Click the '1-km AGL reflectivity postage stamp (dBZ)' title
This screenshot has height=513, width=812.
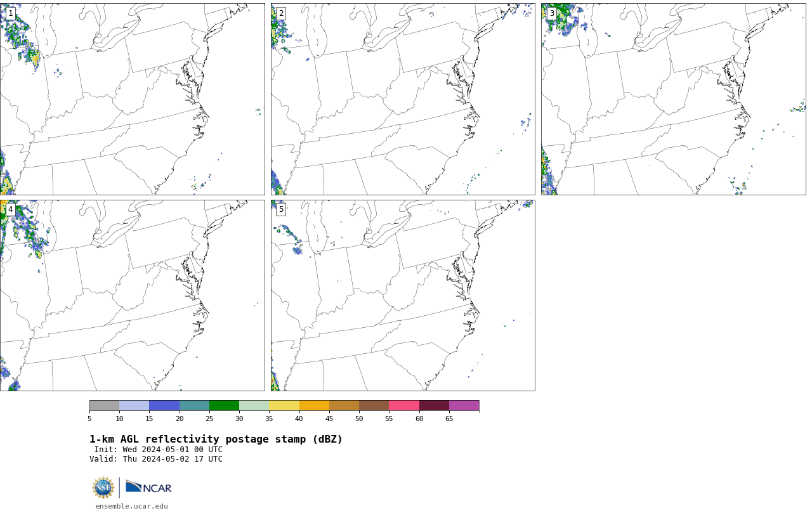click(216, 439)
